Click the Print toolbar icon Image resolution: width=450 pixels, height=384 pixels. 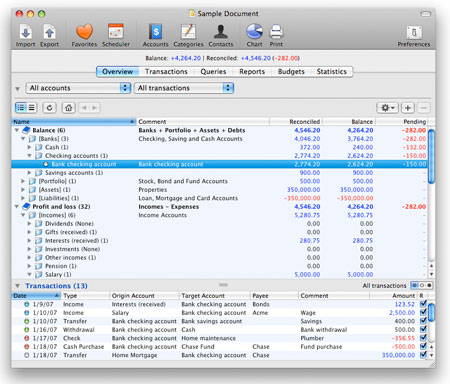[276, 32]
